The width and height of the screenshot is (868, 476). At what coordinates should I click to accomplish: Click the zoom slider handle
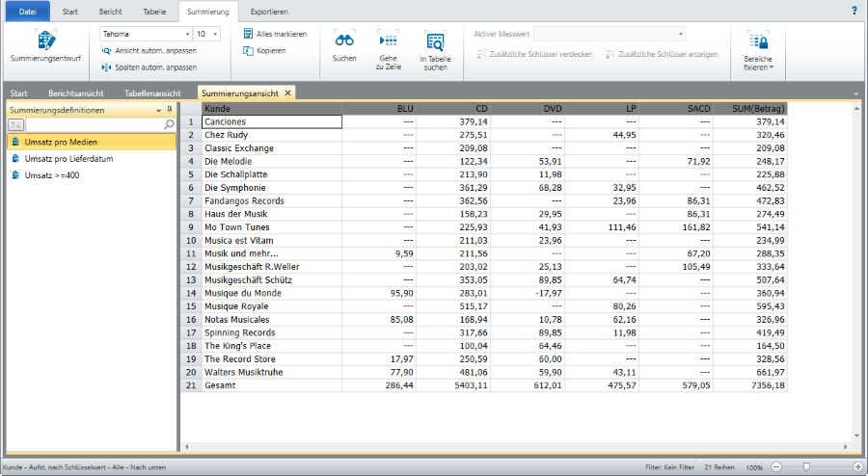(807, 466)
